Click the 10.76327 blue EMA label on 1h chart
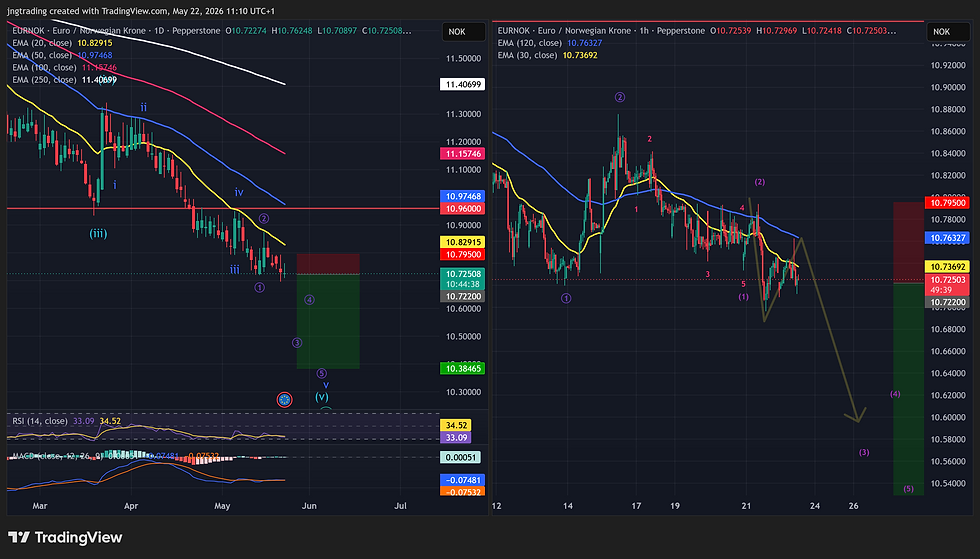Image resolution: width=980 pixels, height=559 pixels. point(948,238)
